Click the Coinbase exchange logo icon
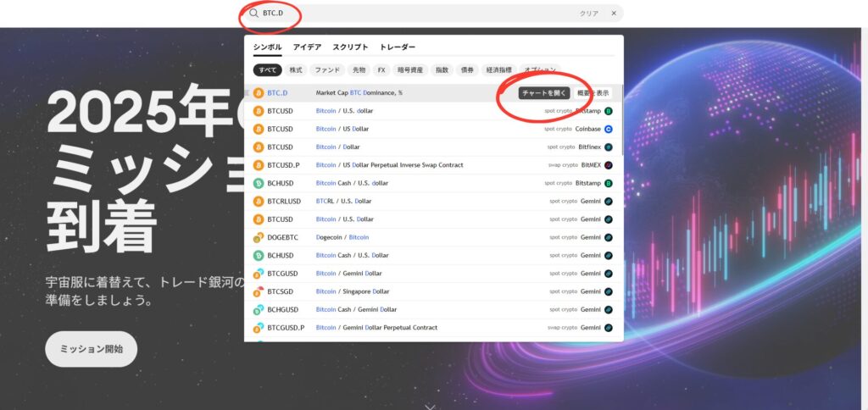This screenshot has height=410, width=868. click(608, 129)
